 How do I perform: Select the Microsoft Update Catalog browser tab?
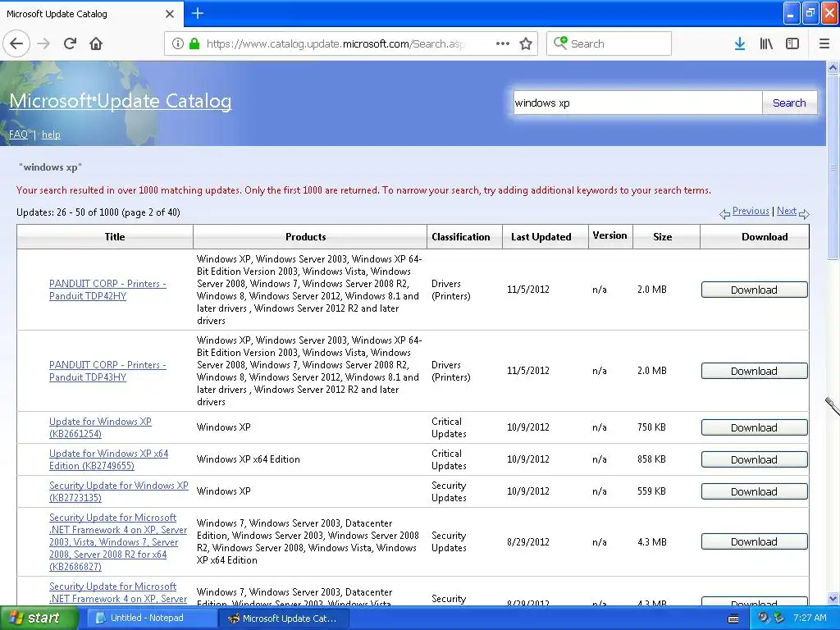(x=91, y=14)
